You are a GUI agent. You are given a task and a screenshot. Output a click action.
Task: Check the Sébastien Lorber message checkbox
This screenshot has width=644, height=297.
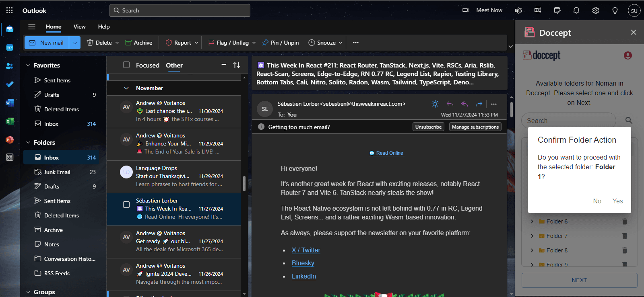tap(126, 205)
